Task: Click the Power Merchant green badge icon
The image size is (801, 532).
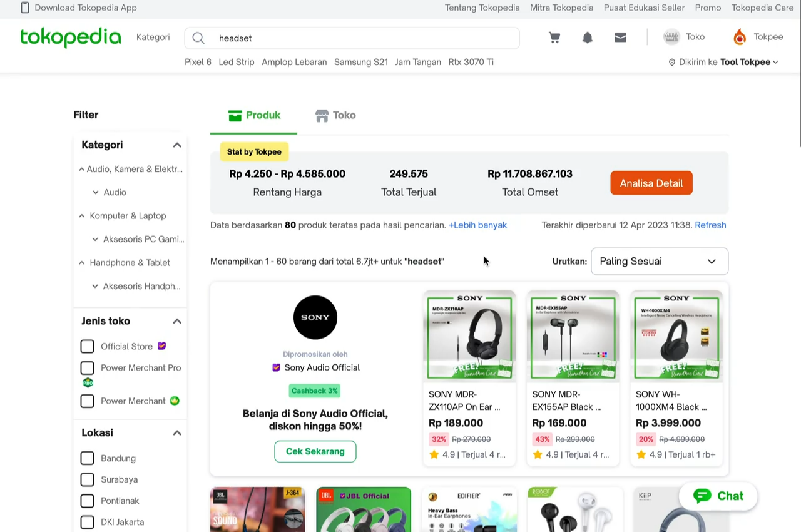Action: [175, 401]
